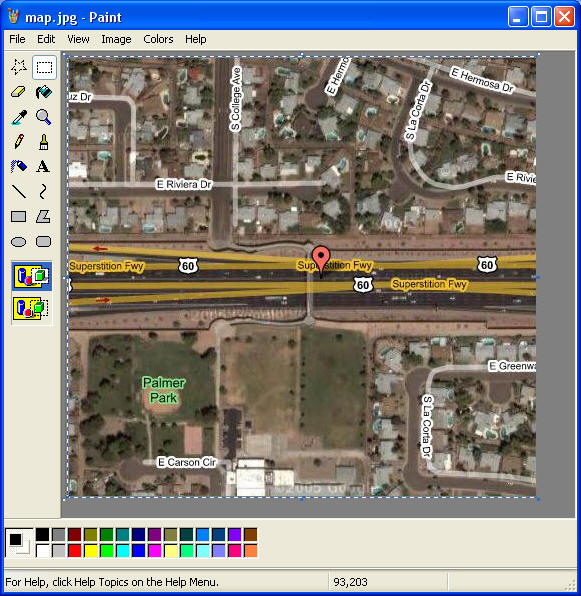Pick the Rounded Rectangle tool
Image resolution: width=581 pixels, height=596 pixels.
coord(44,241)
